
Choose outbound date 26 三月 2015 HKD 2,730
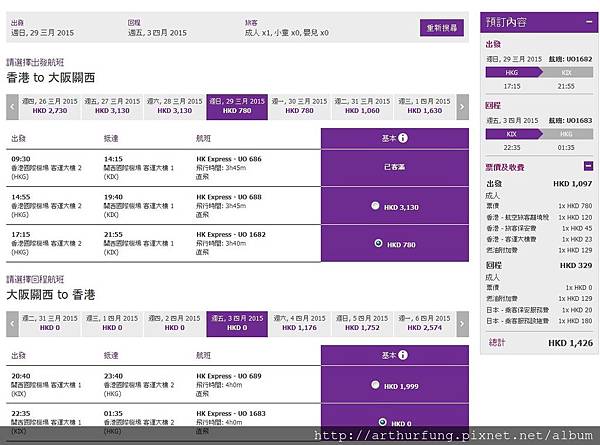coord(50,107)
